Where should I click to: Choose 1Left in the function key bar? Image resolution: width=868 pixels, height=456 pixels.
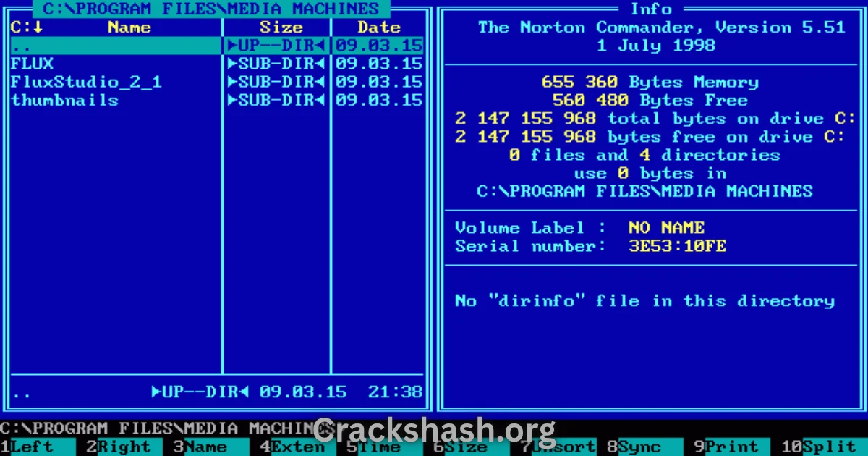(x=38, y=447)
